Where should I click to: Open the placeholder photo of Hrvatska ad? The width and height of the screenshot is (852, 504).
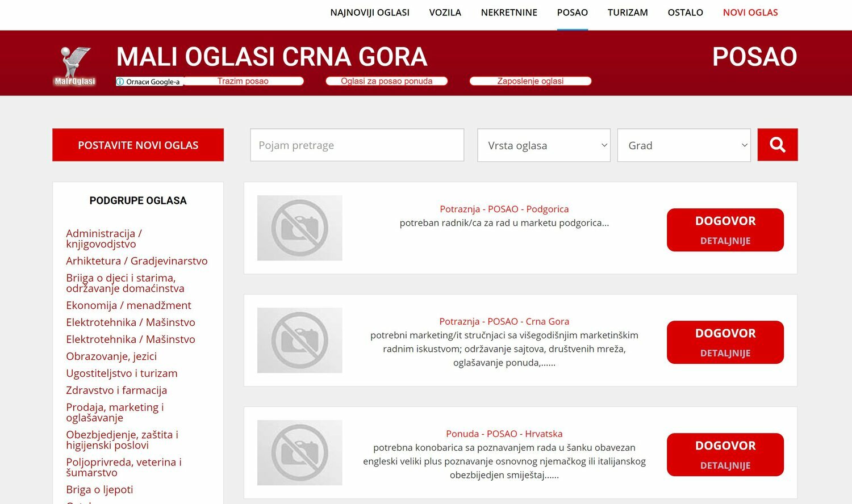tap(300, 453)
